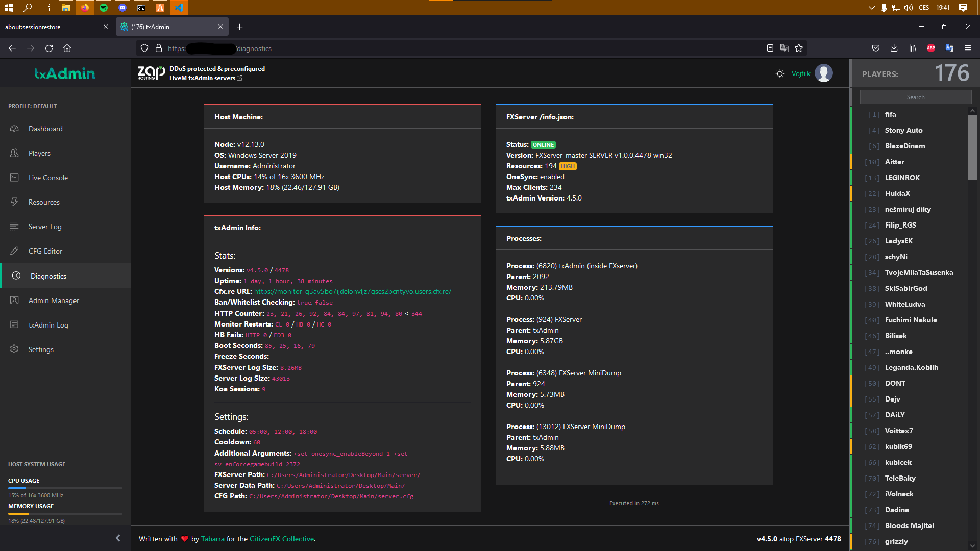Go to Resources via bolt icon
This screenshot has width=980, height=551.
(14, 202)
